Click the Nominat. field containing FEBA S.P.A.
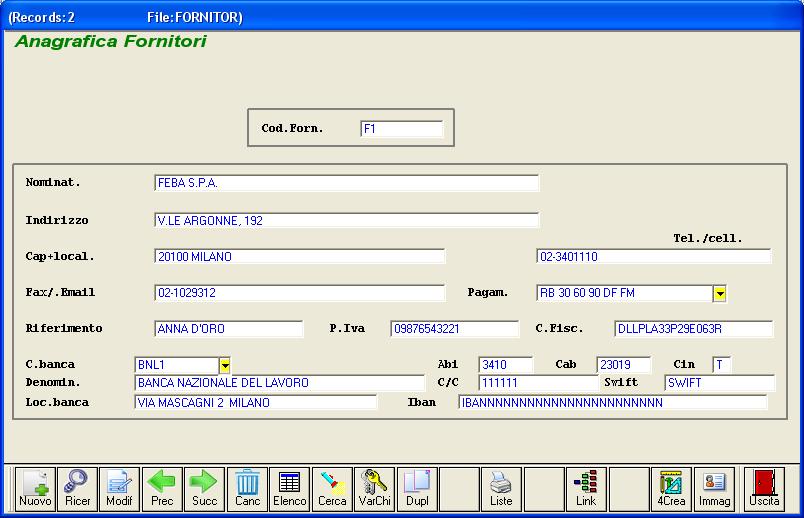804x518 pixels. [346, 183]
